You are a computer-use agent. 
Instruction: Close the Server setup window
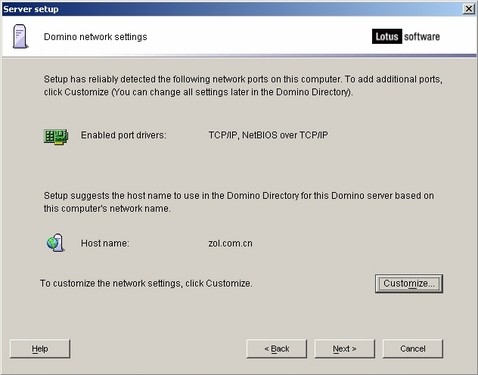[469, 9]
